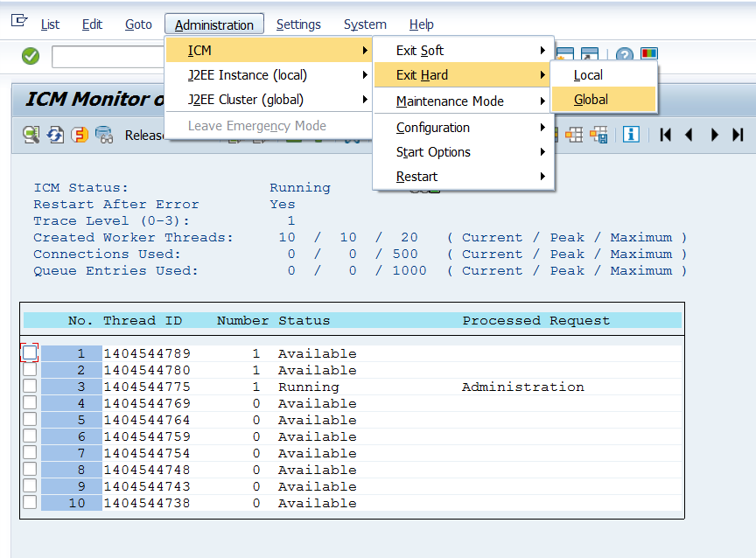The height and width of the screenshot is (558, 756).
Task: Tick checkbox for thread 1404544769
Action: [x=30, y=402]
